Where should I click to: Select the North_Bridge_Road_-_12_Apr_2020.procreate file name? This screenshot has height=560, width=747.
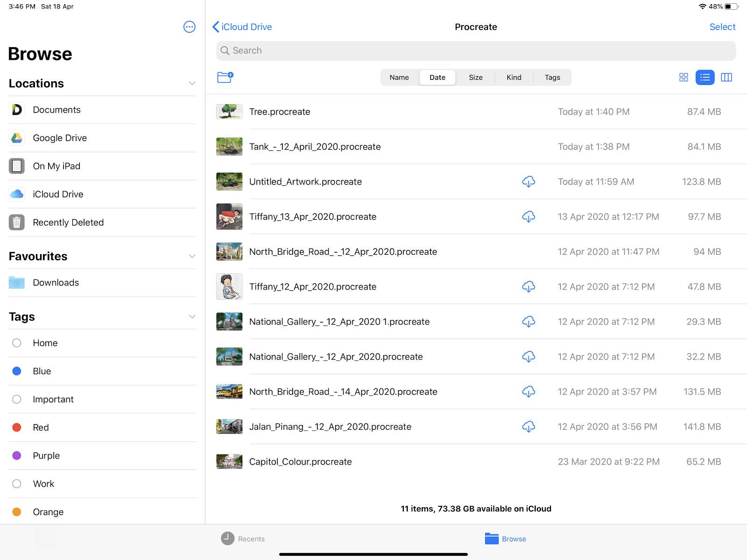point(343,252)
